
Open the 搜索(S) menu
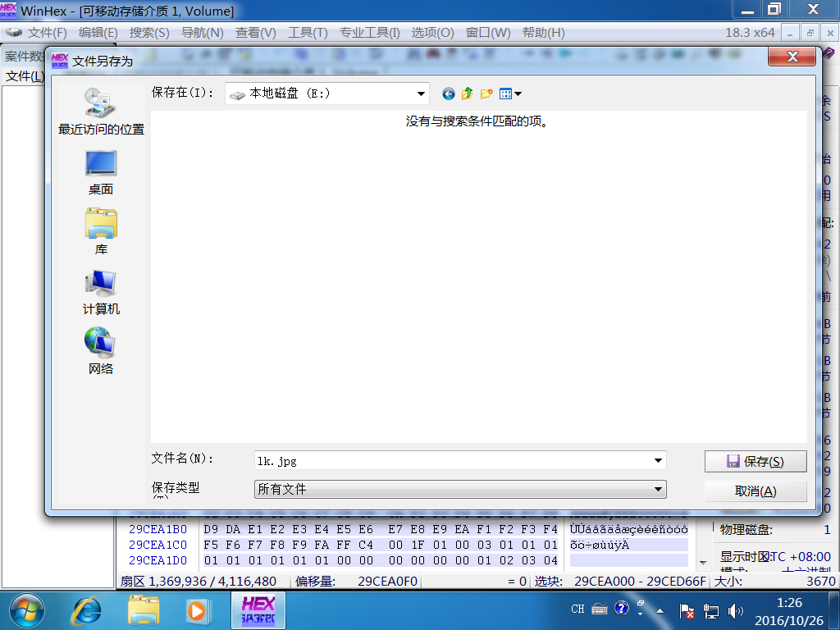(149, 33)
